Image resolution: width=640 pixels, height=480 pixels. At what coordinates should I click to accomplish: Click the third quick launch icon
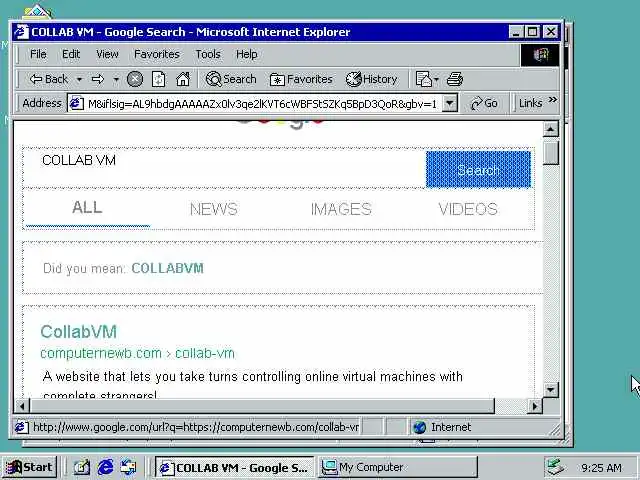[128, 467]
